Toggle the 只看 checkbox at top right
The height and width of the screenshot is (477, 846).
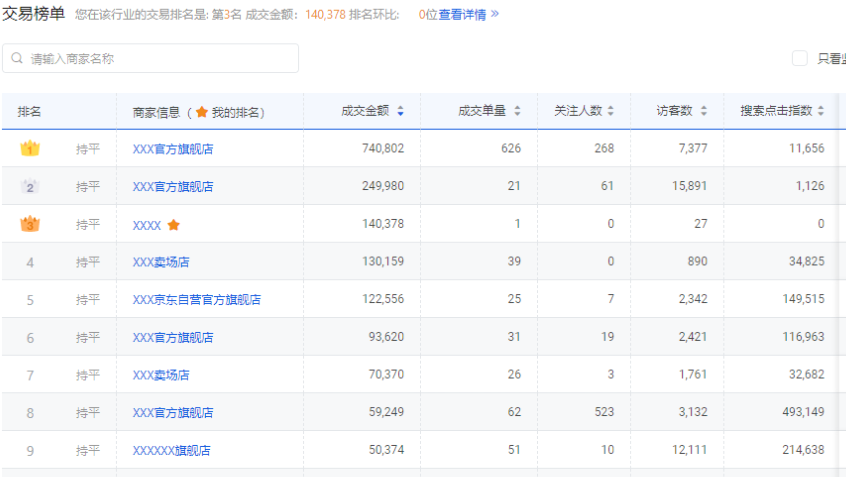pos(799,59)
